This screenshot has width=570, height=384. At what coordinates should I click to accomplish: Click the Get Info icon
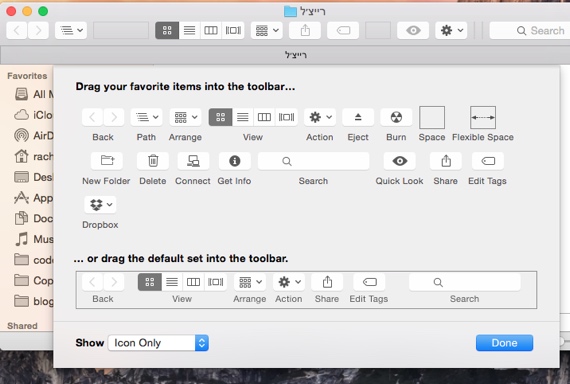[234, 161]
